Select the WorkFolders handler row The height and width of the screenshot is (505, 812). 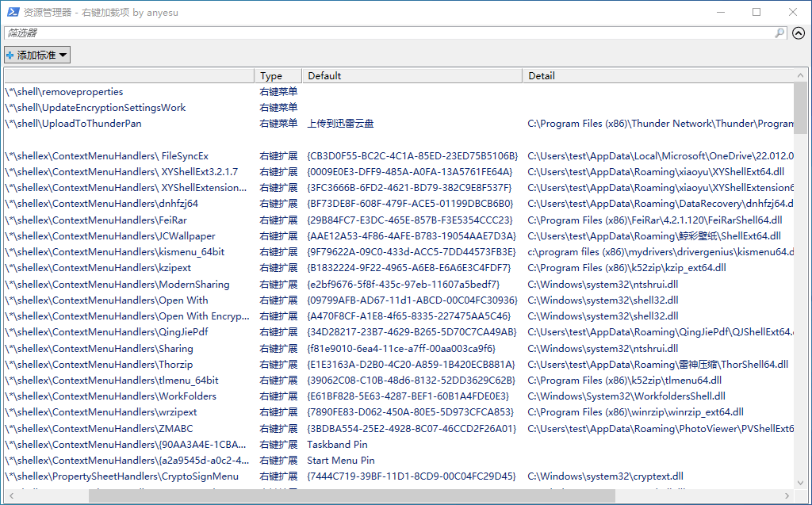coord(399,396)
